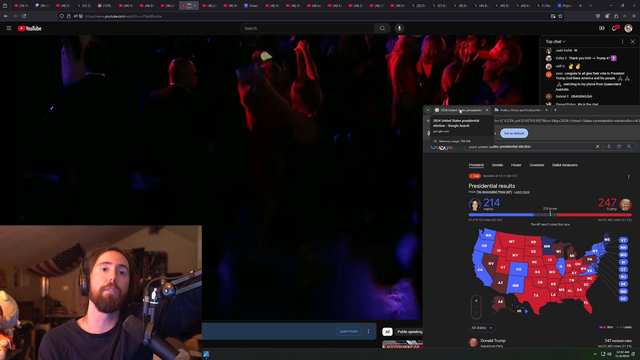
Task: Open the Firefox application menu
Action: coord(633,16)
